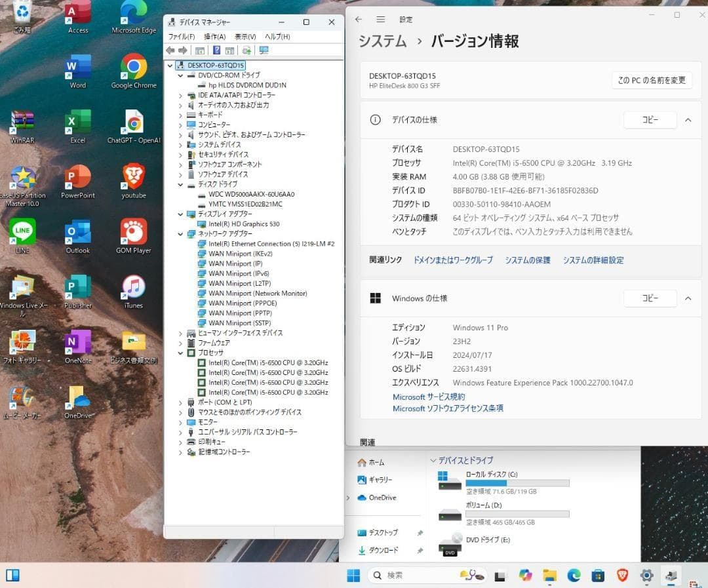The image size is (708, 588).
Task: Collapse the デバイスの仕様 section in Settings
Action: point(688,120)
